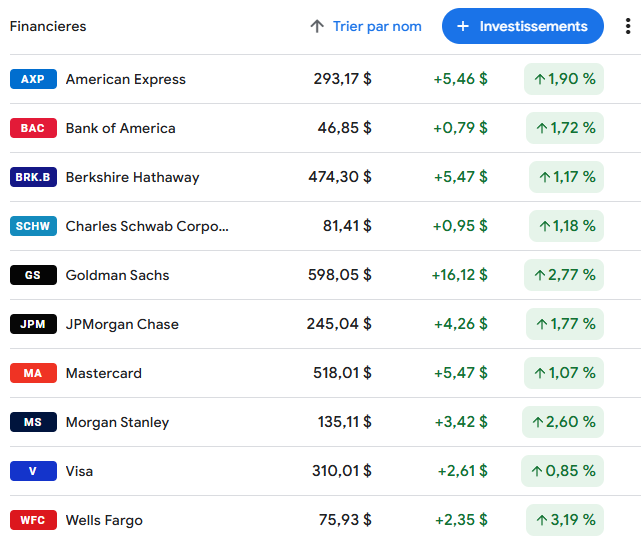This screenshot has height=549, width=641.
Task: Click the Investissements button
Action: click(x=522, y=26)
